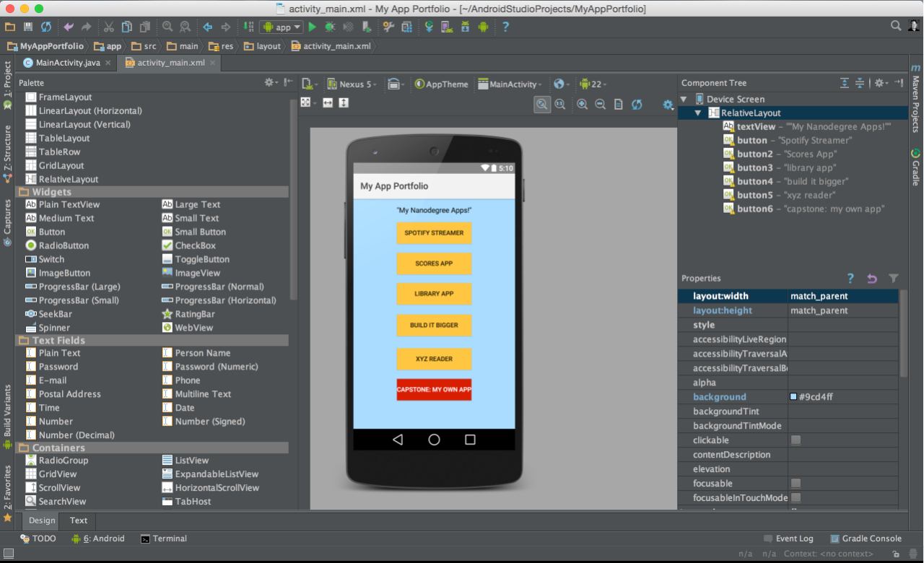924x563 pixels.
Task: Toggle device orientation in the preview toolbar
Action: [394, 83]
